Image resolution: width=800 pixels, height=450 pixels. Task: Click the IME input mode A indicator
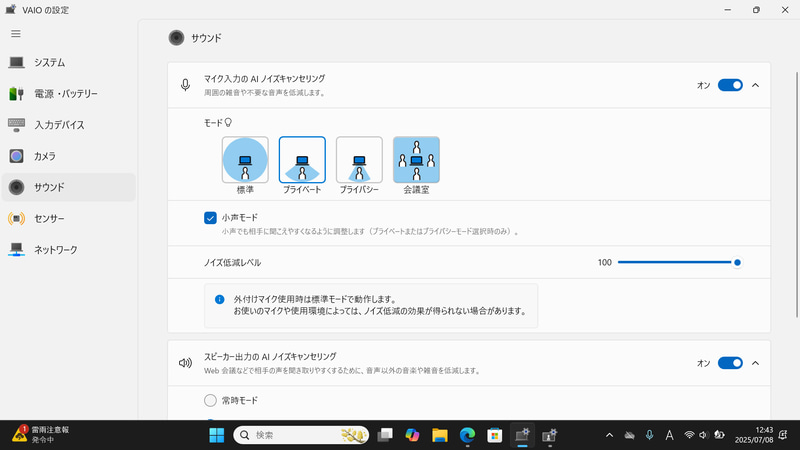669,435
